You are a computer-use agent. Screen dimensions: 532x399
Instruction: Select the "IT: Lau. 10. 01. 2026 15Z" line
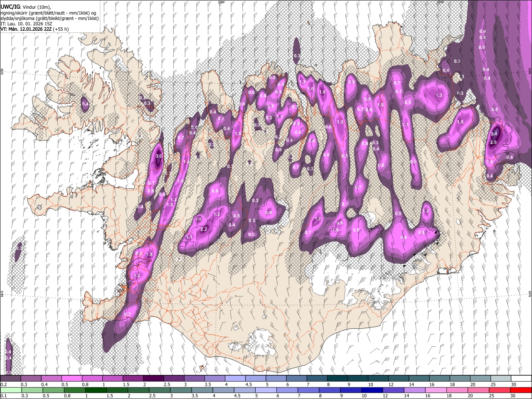[26, 24]
